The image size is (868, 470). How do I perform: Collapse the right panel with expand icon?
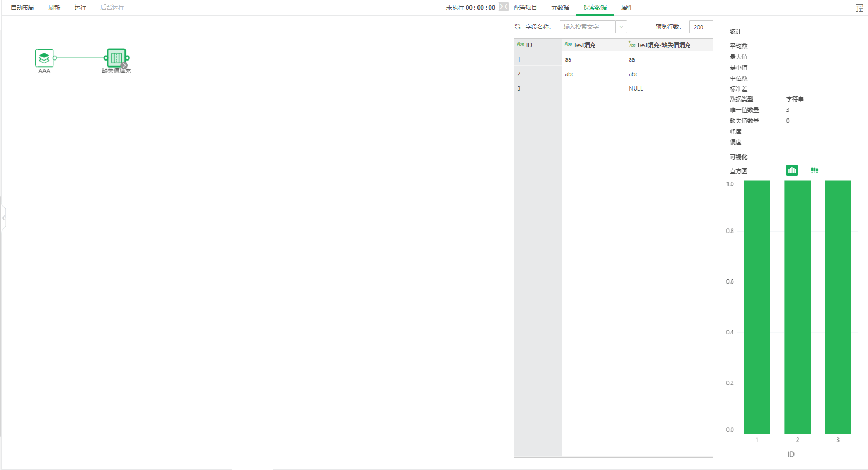504,6
